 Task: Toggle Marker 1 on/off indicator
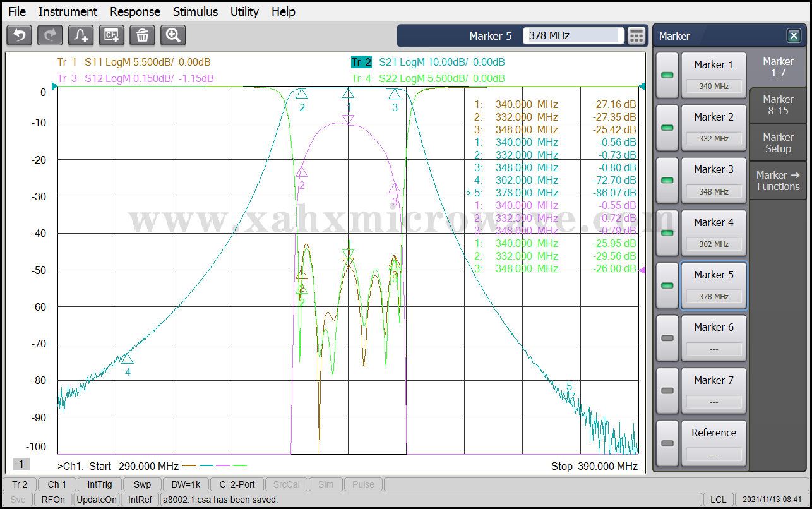coord(667,75)
